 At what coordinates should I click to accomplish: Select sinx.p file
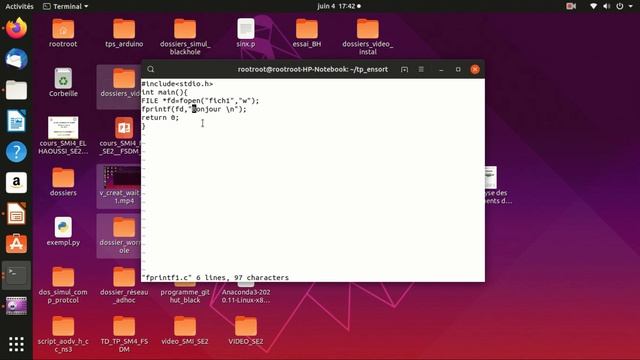[x=246, y=33]
